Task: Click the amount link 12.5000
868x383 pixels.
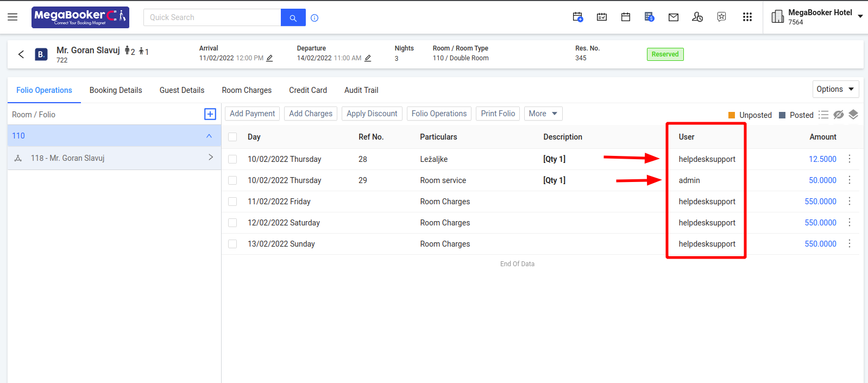Action: (x=822, y=159)
